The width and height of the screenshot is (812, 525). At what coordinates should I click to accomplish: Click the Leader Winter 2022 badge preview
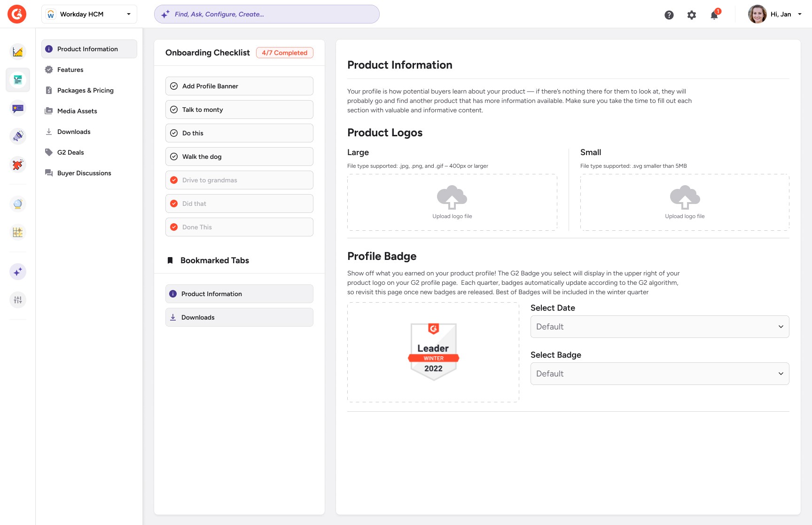point(433,352)
